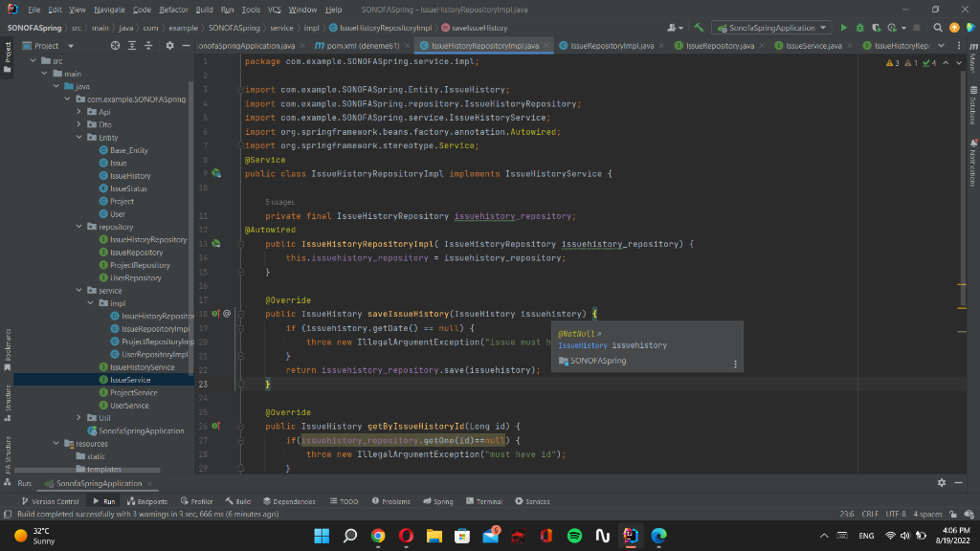This screenshot has width=980, height=551.
Task: Collapse the Entity package folder
Action: pyautogui.click(x=80, y=138)
